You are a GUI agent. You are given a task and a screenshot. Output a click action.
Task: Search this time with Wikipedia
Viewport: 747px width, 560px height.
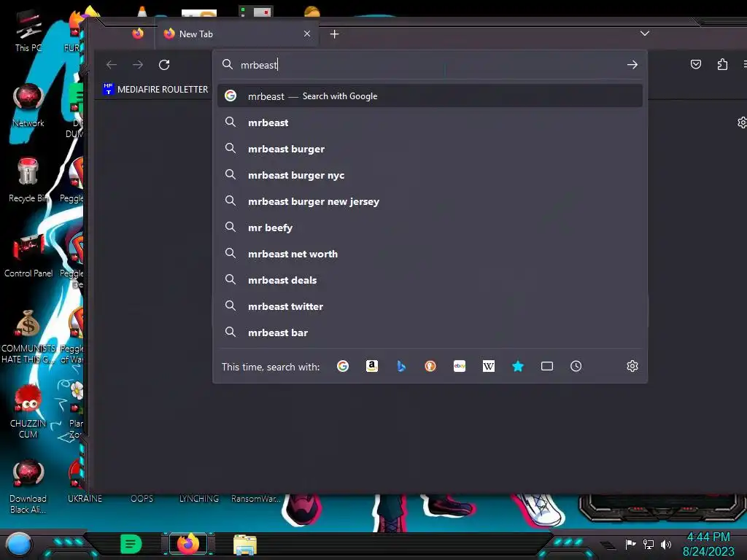pos(488,366)
